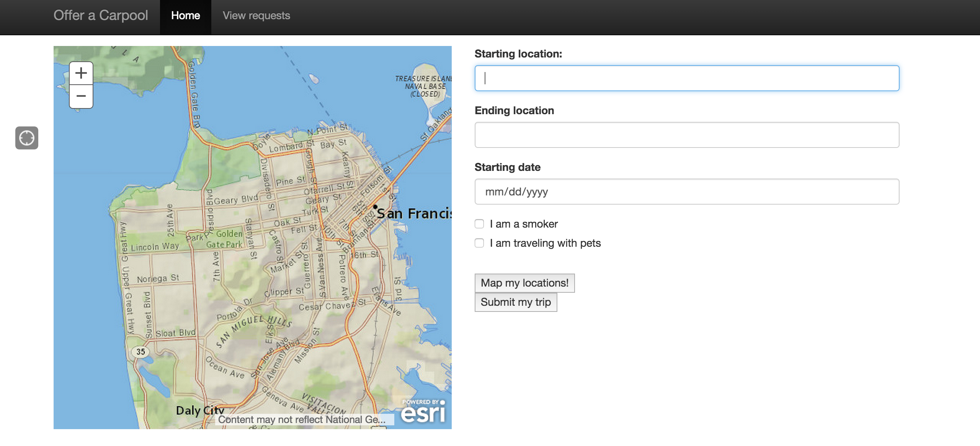Zoom out on the map
This screenshot has width=980, height=446.
click(81, 96)
